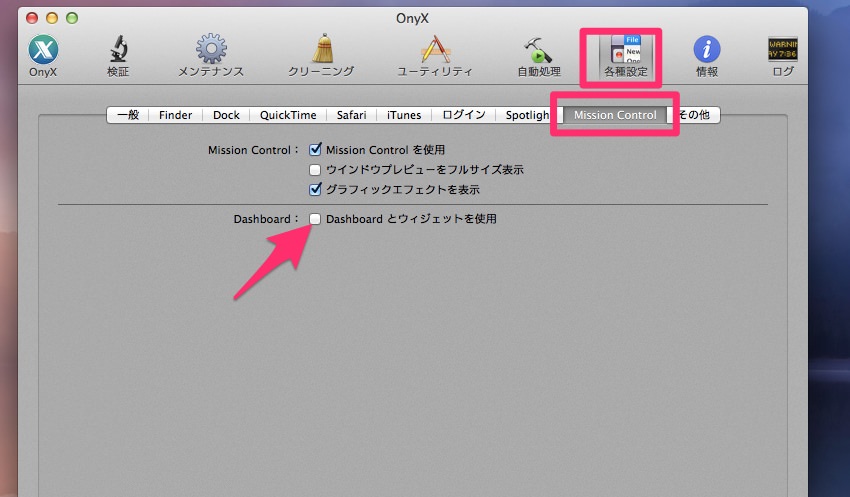Screen dimensions: 850x497
Task: Switch to the ログイン tab
Action: point(463,115)
